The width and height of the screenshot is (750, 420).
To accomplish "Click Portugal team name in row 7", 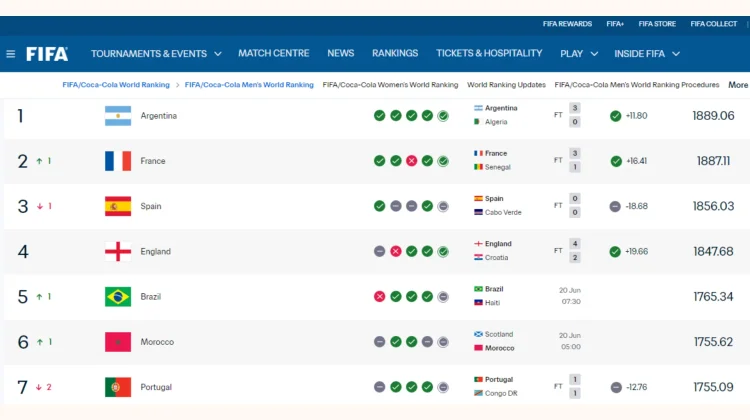I will [156, 387].
